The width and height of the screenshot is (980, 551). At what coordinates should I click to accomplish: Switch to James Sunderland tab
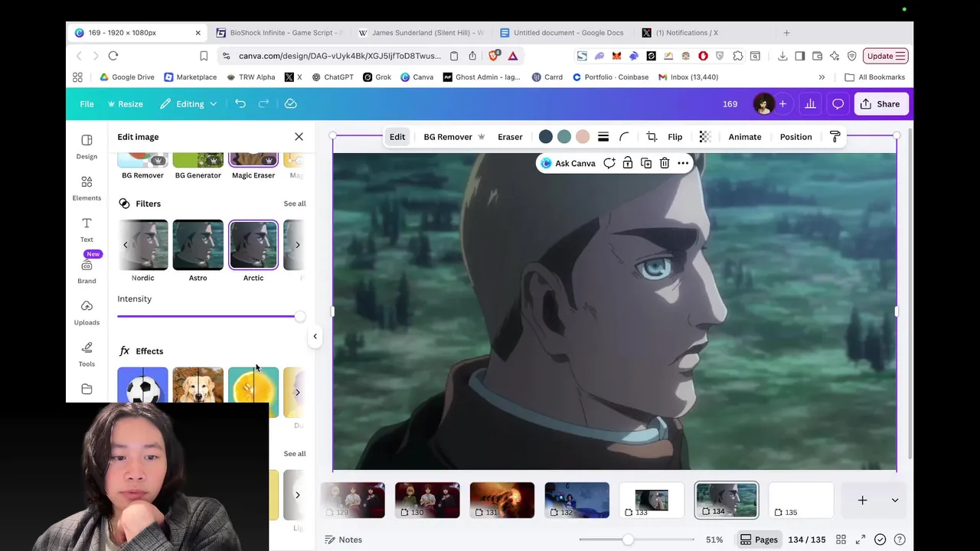pos(420,33)
